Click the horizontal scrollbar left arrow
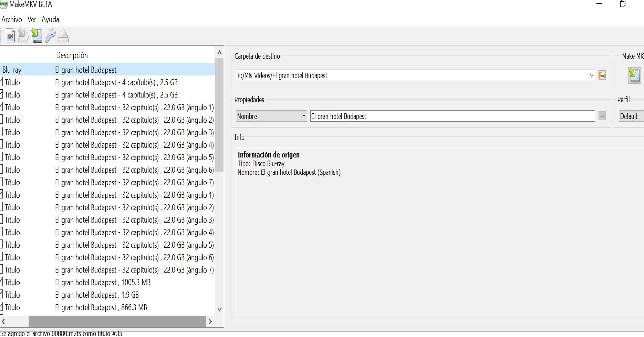The image size is (644, 337). (x=3, y=321)
